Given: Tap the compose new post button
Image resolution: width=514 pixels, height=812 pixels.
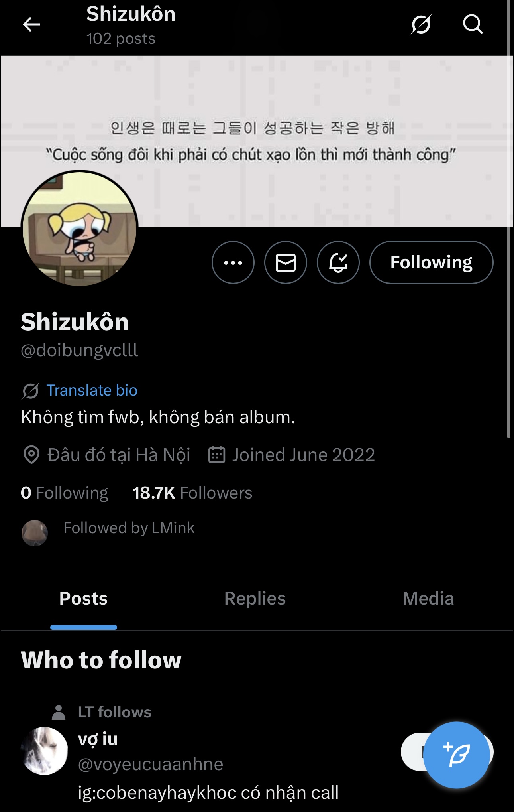Looking at the screenshot, I should point(456,755).
